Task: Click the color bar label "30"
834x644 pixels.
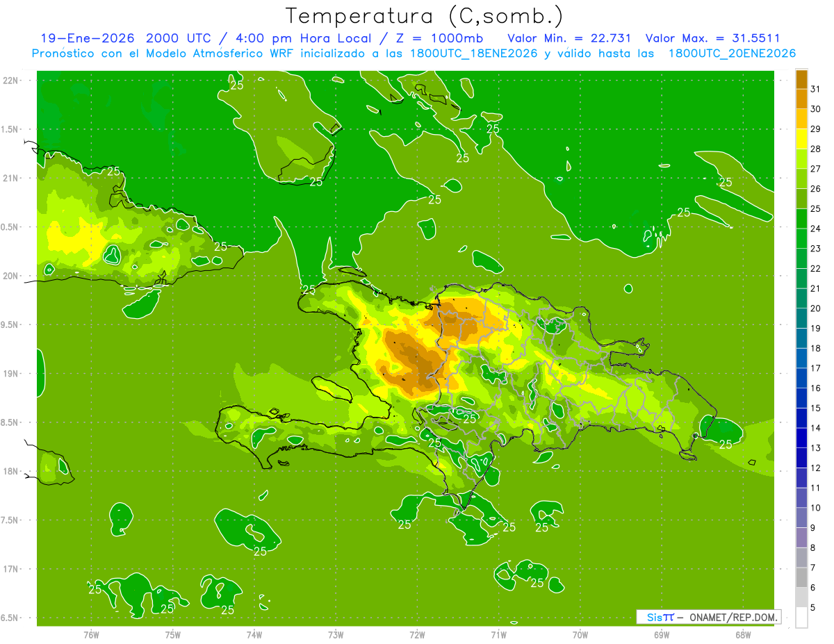Action: pos(815,108)
